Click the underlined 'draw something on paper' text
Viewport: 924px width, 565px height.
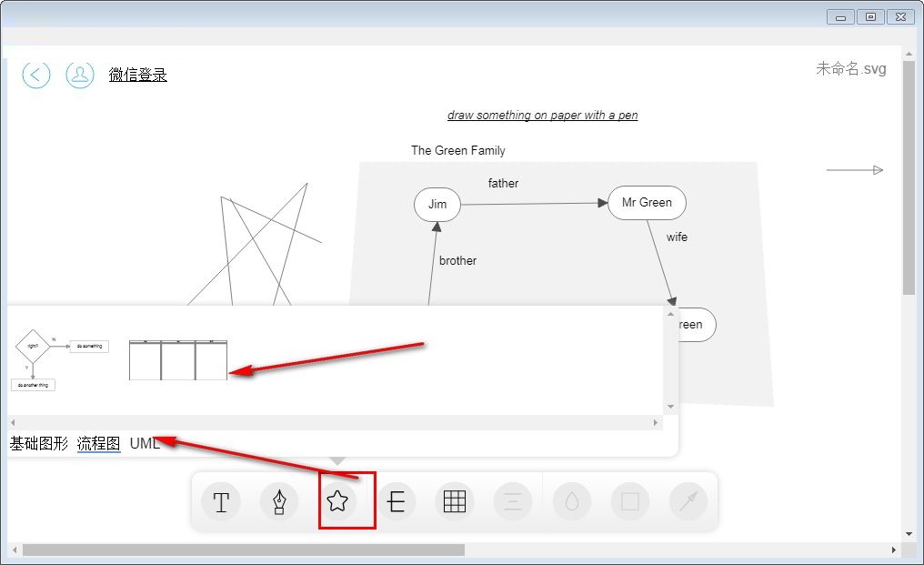coord(543,115)
